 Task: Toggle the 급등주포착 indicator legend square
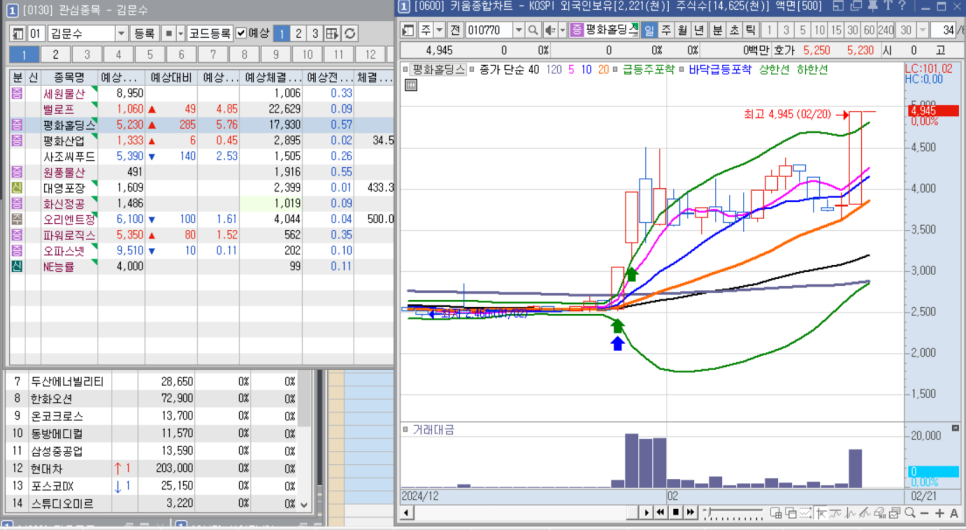615,70
